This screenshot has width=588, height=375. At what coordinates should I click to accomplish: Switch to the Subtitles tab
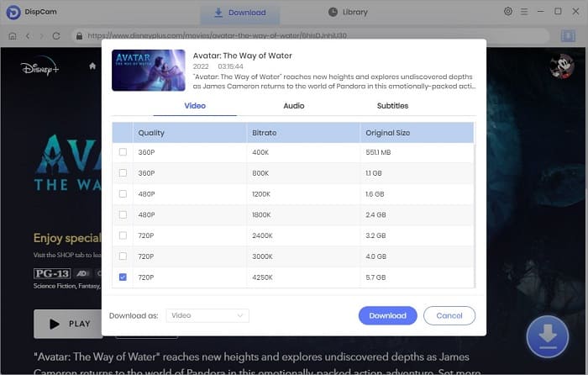pyautogui.click(x=392, y=106)
